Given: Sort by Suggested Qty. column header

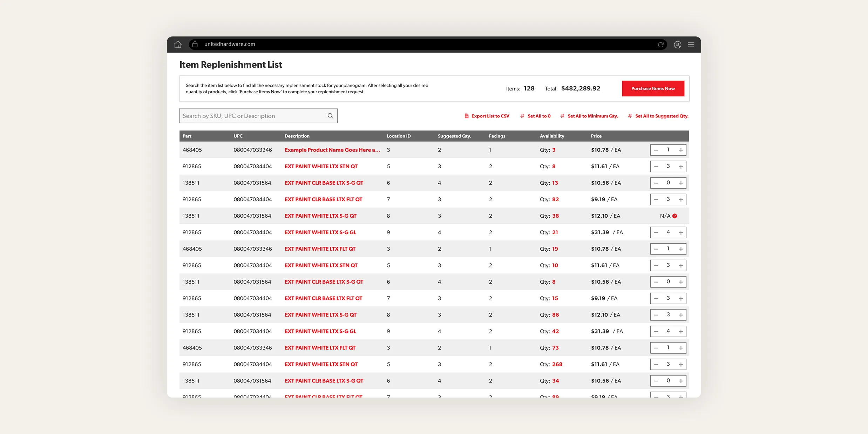Looking at the screenshot, I should (454, 136).
